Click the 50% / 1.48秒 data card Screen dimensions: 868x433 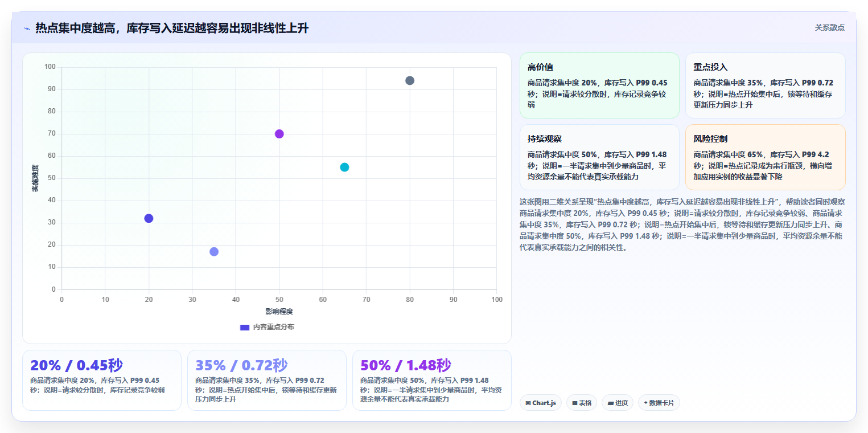432,380
